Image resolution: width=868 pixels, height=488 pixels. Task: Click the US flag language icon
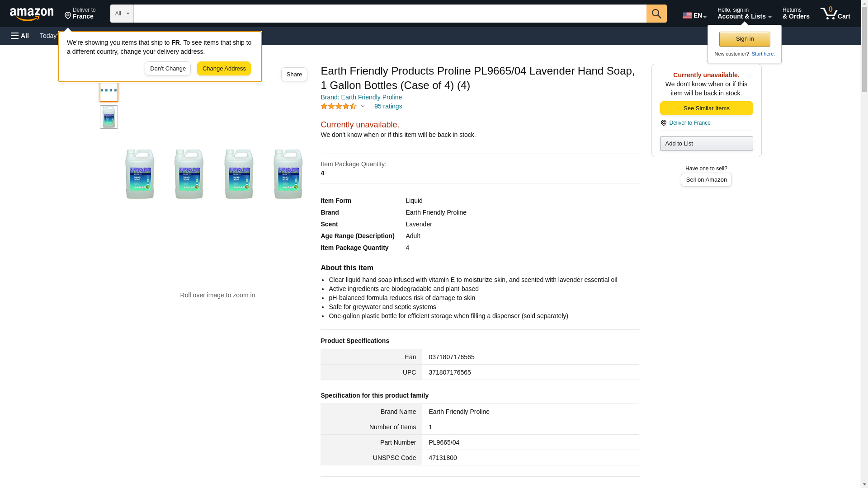[687, 15]
